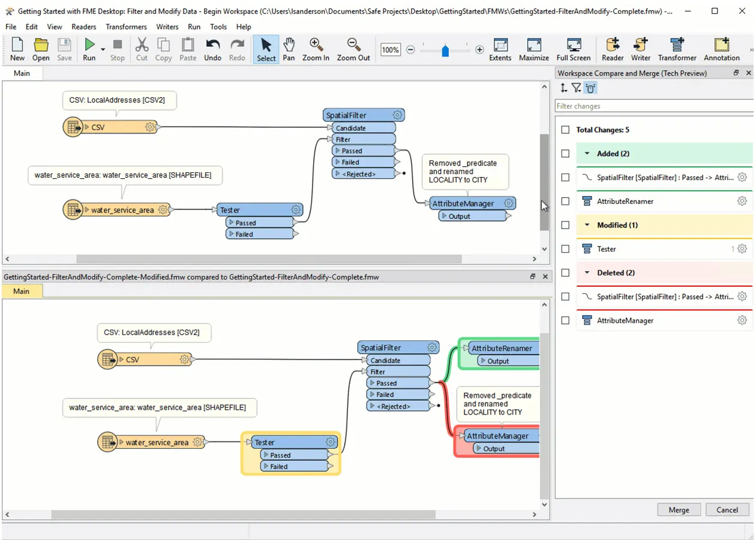The height and width of the screenshot is (540, 756).
Task: Check the deleted SpatialFilter connection checkbox
Action: pyautogui.click(x=565, y=296)
